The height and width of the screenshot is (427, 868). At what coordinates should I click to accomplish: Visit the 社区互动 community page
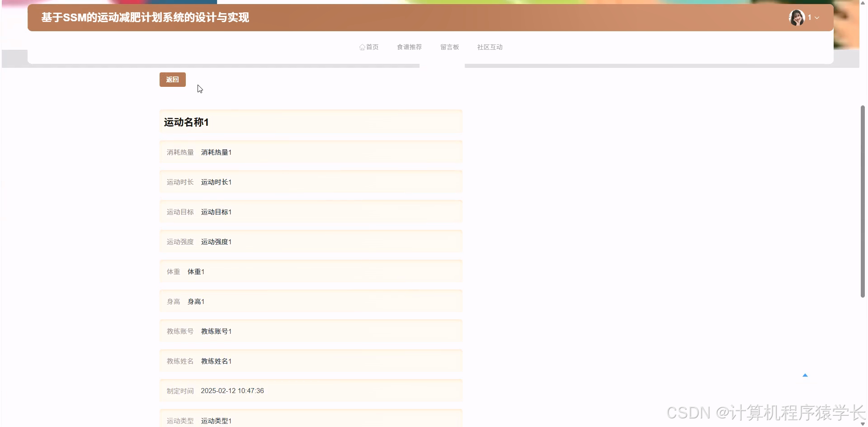pos(490,47)
